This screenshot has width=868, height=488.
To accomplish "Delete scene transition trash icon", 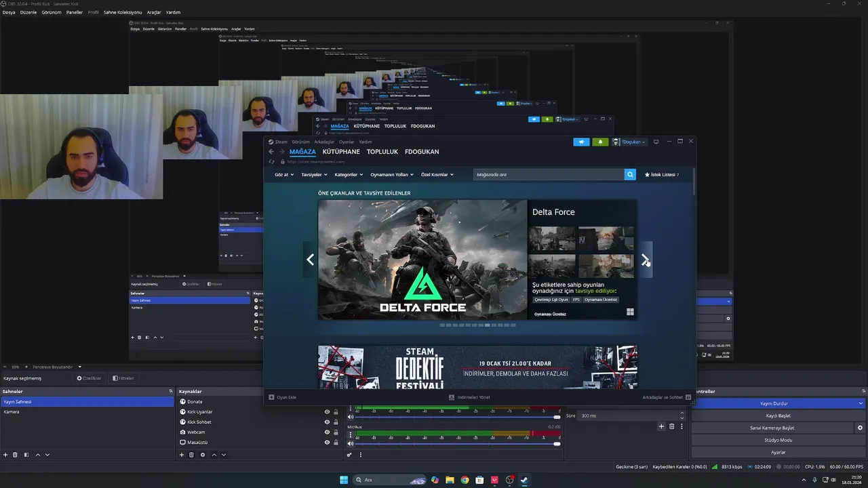I will 672,426.
